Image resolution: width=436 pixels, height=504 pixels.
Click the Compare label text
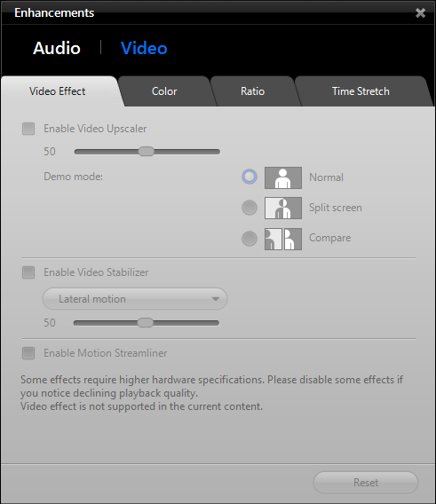[330, 238]
